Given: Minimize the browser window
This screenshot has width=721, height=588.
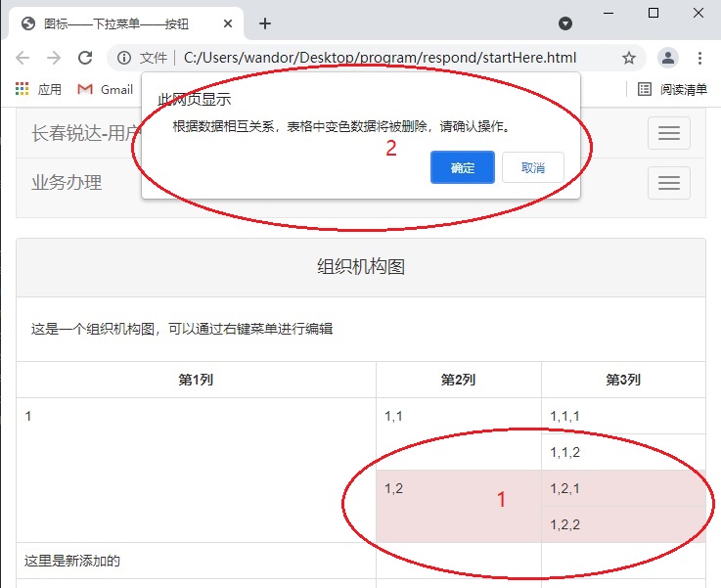Looking at the screenshot, I should pyautogui.click(x=608, y=14).
